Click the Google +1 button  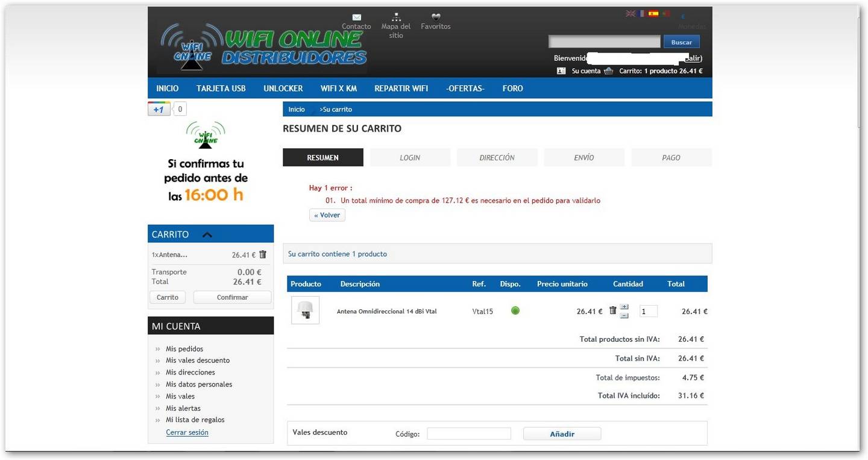[159, 109]
